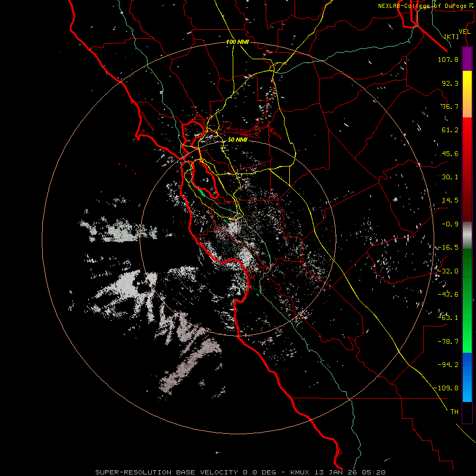Click the 76.7 legend value
Image resolution: width=476 pixels, height=476 pixels.
pos(450,106)
